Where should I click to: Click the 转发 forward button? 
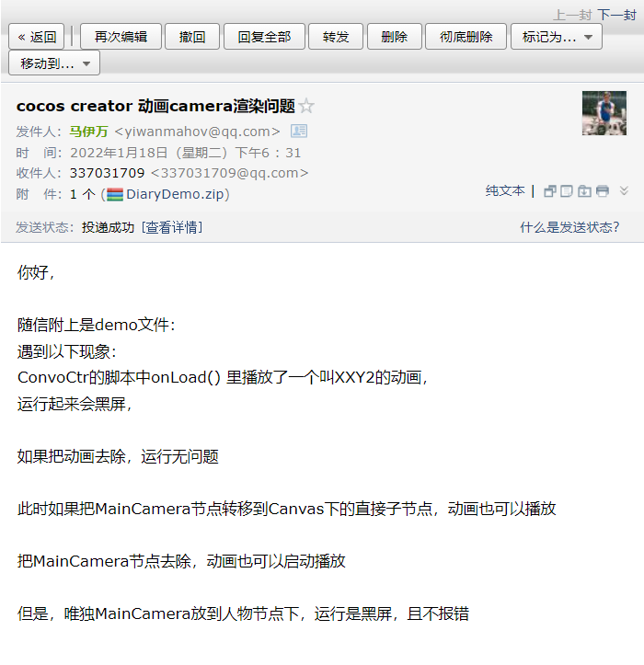[336, 37]
